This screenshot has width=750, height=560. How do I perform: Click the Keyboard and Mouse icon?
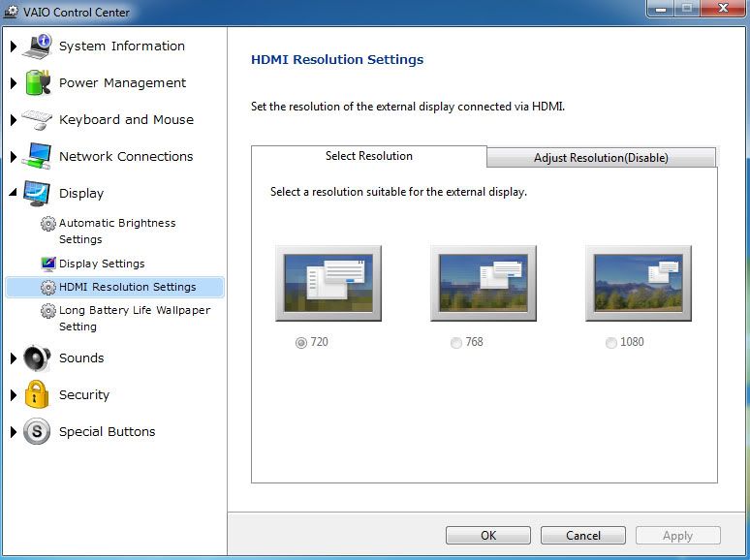coord(37,119)
